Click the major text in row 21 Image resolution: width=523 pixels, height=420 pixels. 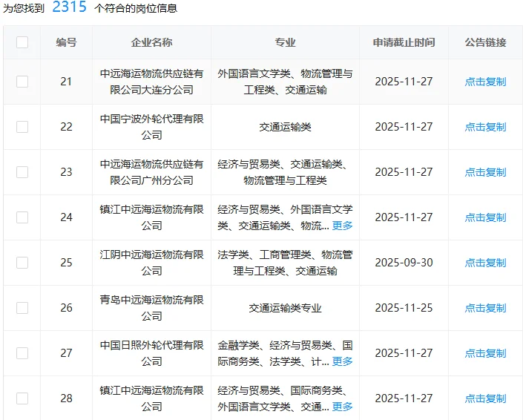pos(285,82)
